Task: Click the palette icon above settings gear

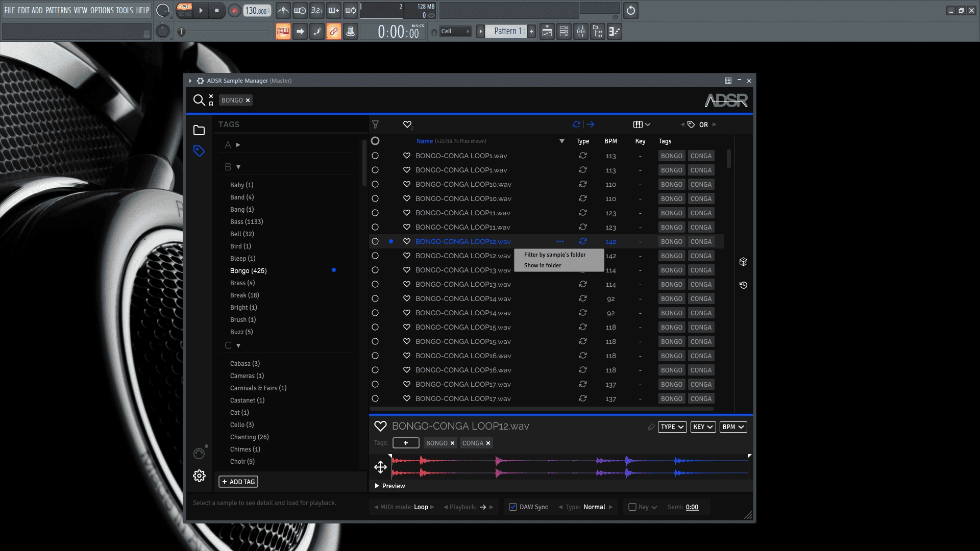Action: (199, 453)
